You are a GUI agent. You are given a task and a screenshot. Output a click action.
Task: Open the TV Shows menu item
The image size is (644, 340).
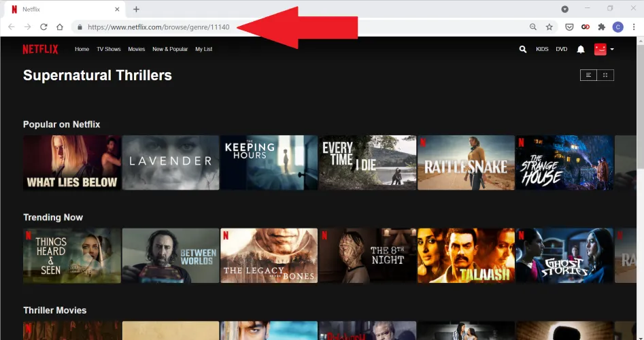(109, 50)
